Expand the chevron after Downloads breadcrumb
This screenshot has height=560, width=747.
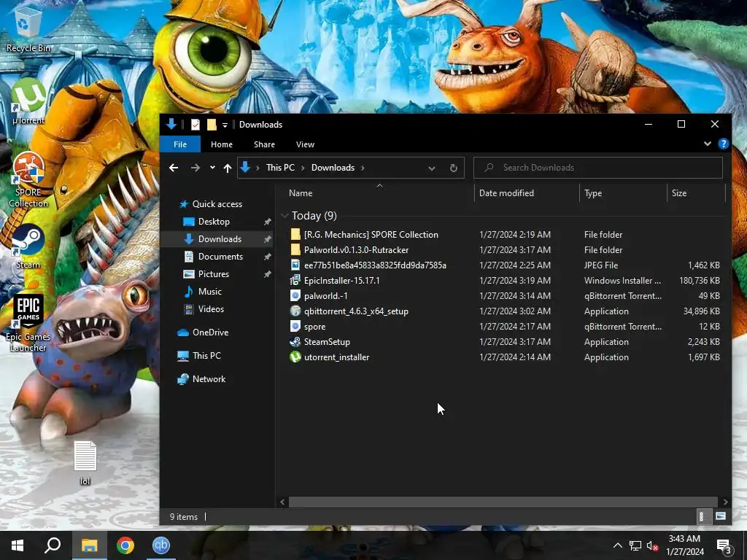(x=363, y=168)
